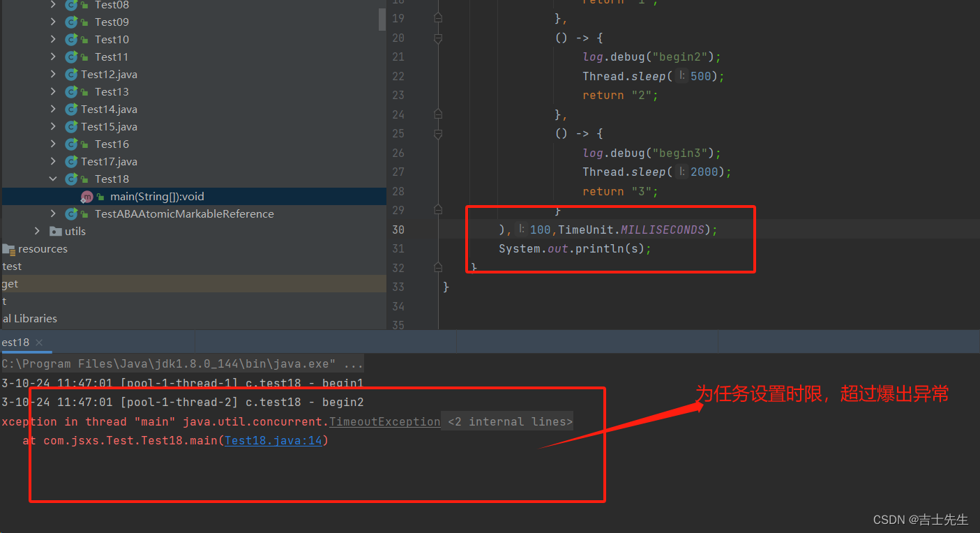This screenshot has height=533, width=980.
Task: Click the class icon beside Test16
Action: pos(71,144)
